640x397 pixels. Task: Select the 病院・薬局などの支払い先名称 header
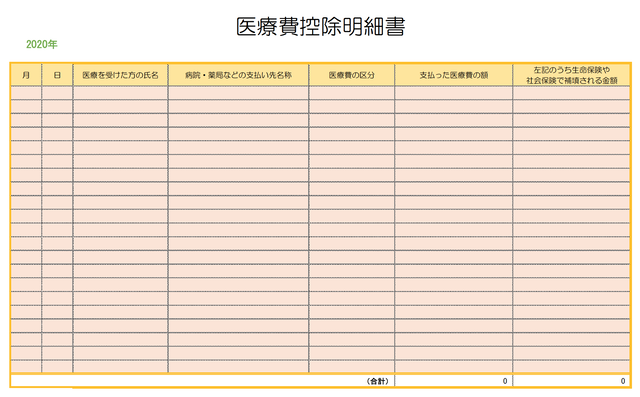238,75
